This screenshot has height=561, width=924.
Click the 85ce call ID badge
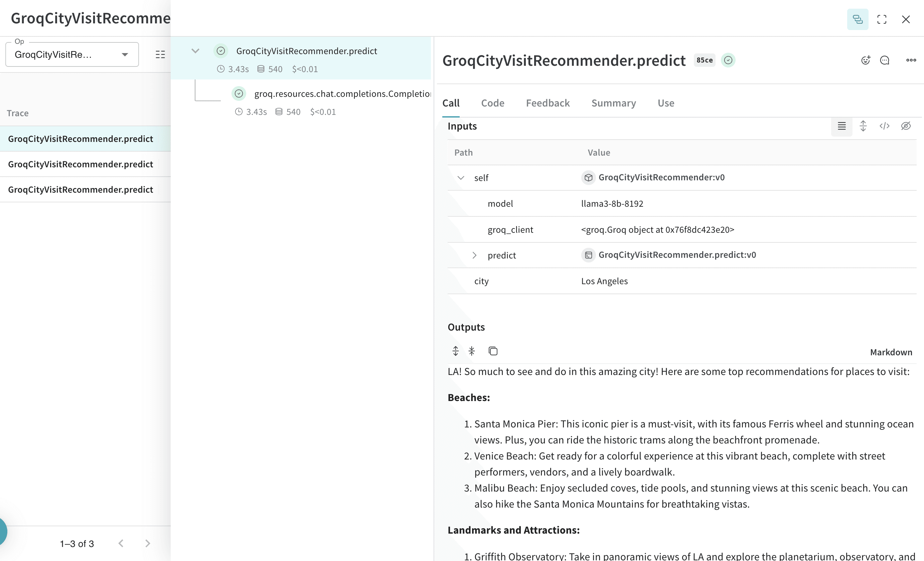pyautogui.click(x=705, y=60)
